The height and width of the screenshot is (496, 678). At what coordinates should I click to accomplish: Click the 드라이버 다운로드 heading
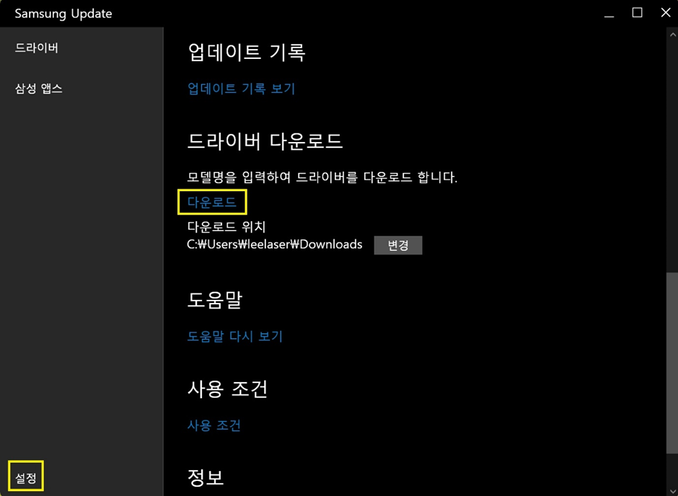click(x=265, y=141)
